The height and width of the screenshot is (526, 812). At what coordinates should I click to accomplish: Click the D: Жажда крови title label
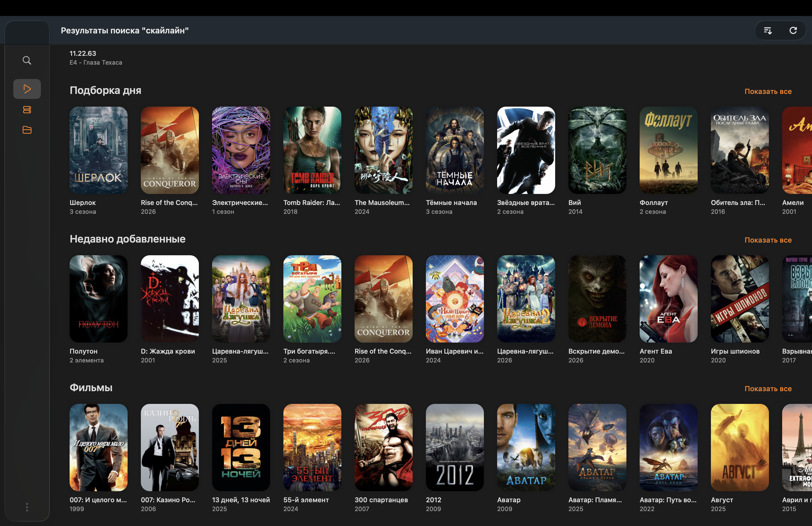(168, 351)
